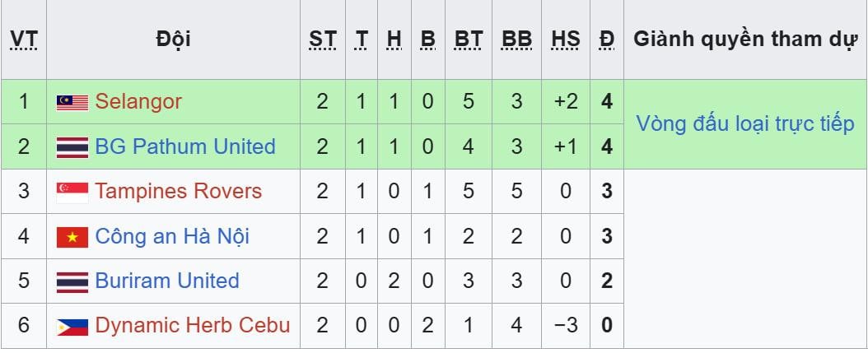868x353 pixels.
Task: Click the Philippines flag beside Dynamic Herb Cebu
Action: (72, 326)
